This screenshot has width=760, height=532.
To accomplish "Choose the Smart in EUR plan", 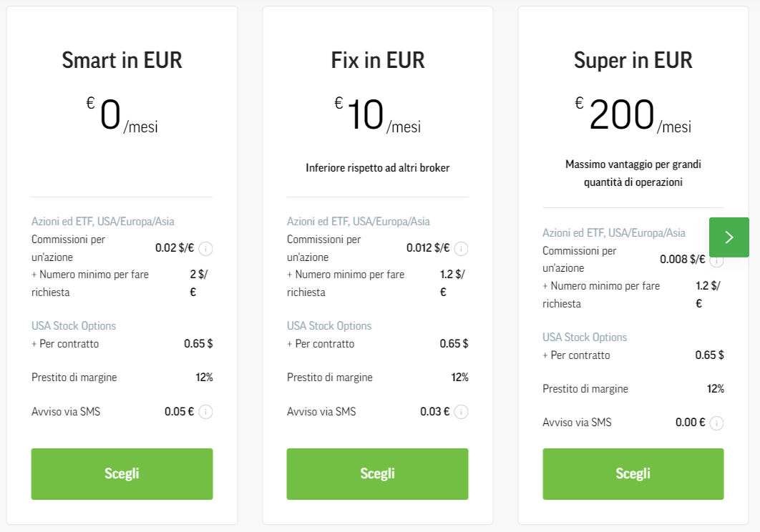I will [x=122, y=474].
